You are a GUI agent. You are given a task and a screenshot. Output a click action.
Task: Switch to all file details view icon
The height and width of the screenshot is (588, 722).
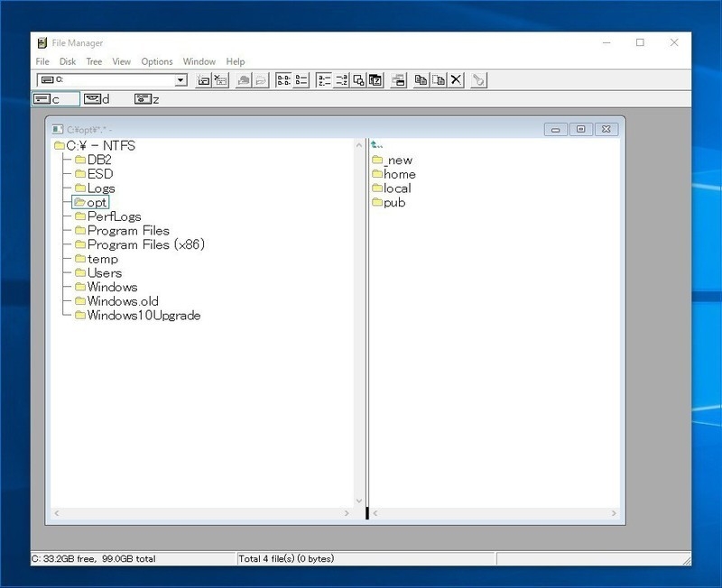(x=301, y=80)
